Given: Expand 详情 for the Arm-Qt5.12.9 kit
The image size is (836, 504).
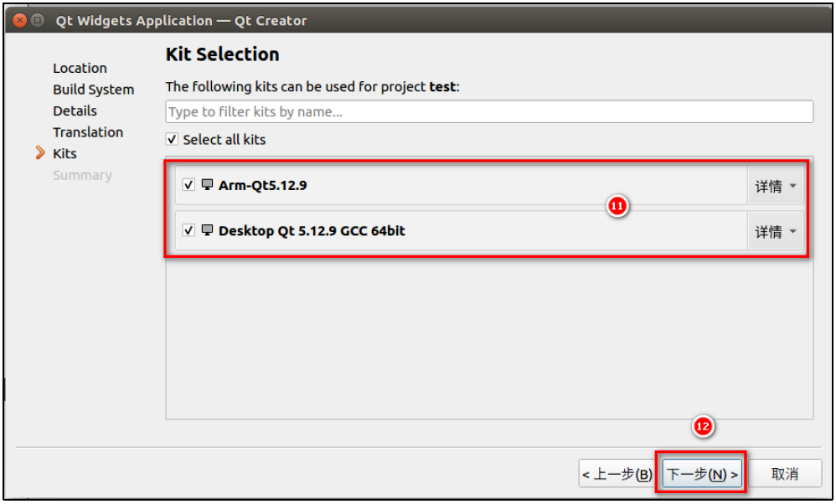Looking at the screenshot, I should pos(775,187).
